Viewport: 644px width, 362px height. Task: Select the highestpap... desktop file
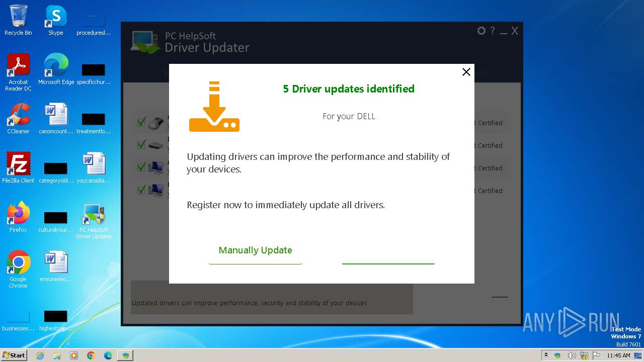click(56, 320)
